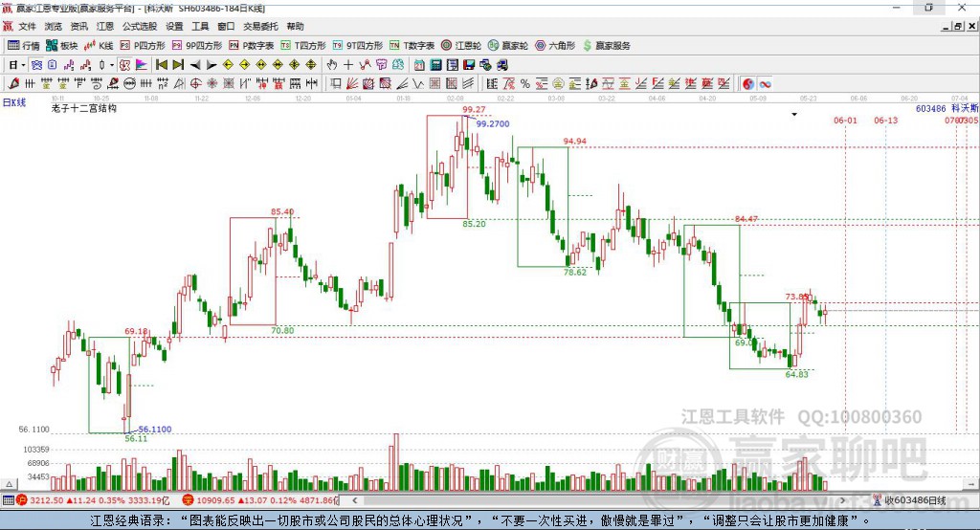Open the P四方形 tool
The width and height of the screenshot is (980, 530).
click(x=143, y=46)
